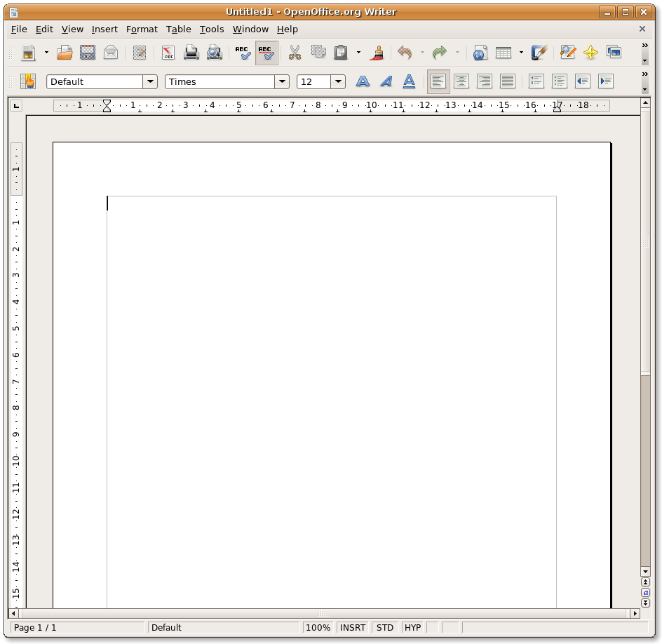
Task: Open the Edit menu
Action: click(44, 29)
